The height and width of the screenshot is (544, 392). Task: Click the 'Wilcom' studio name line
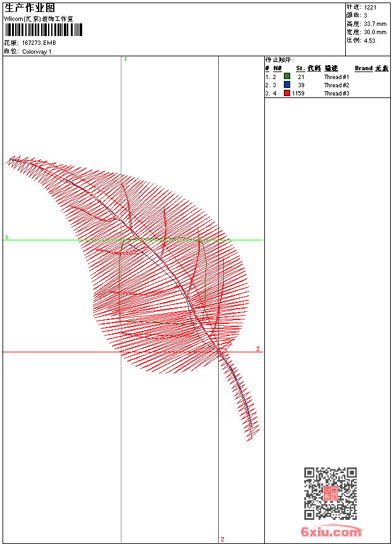tap(38, 19)
